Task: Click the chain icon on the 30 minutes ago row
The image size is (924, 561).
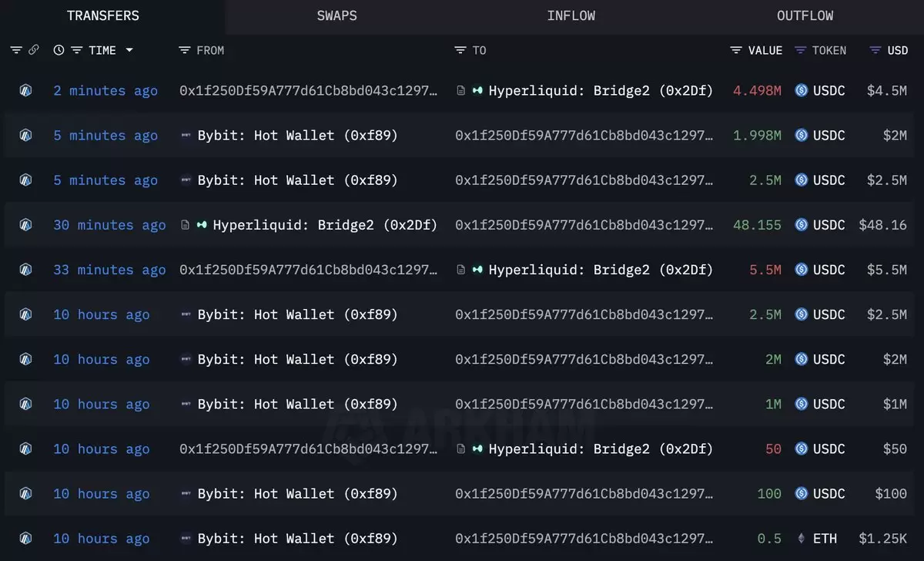Action: (26, 225)
